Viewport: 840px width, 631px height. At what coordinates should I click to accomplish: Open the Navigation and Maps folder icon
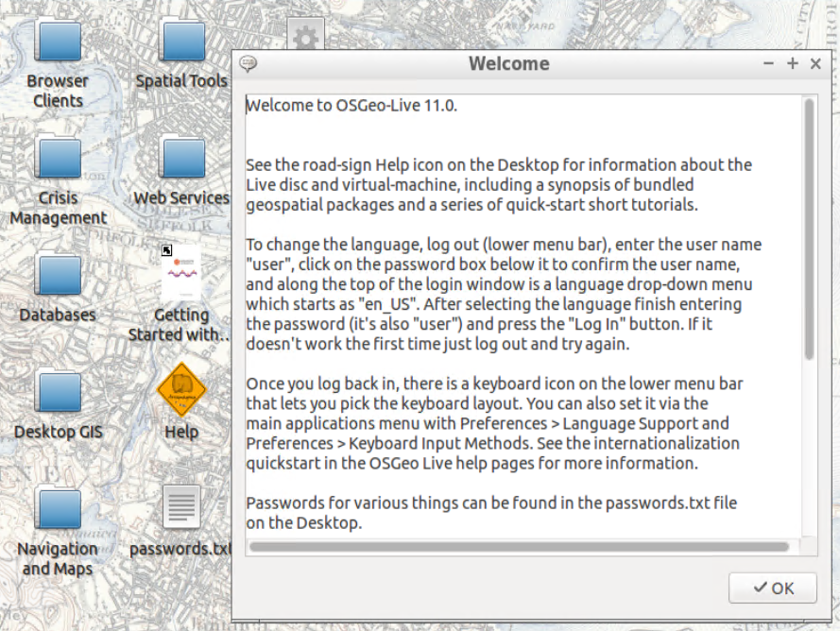pyautogui.click(x=58, y=507)
